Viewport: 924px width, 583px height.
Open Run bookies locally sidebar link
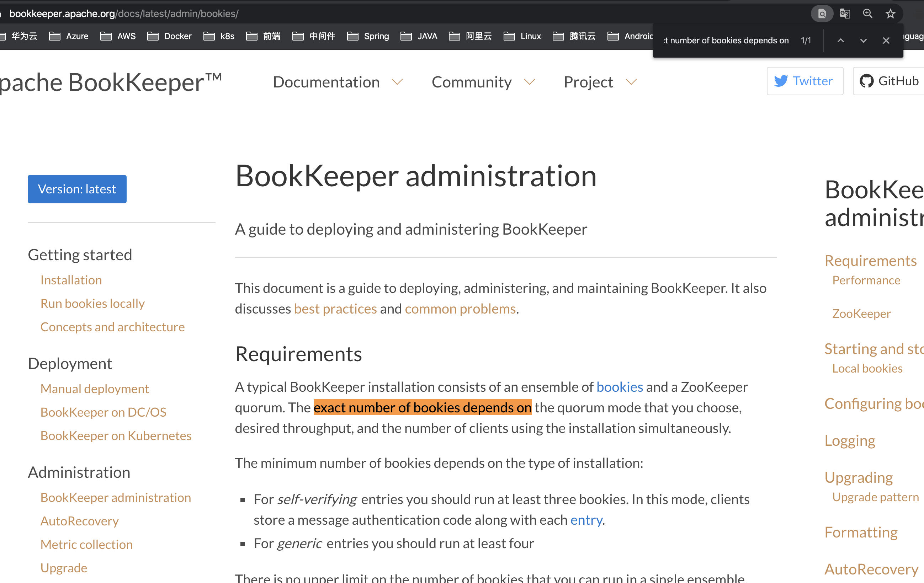point(92,303)
